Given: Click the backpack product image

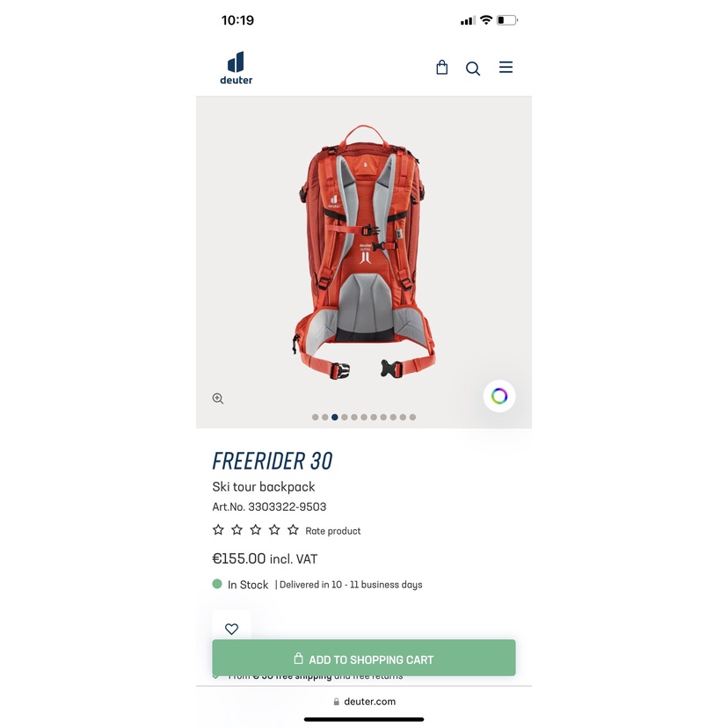Looking at the screenshot, I should tap(364, 252).
